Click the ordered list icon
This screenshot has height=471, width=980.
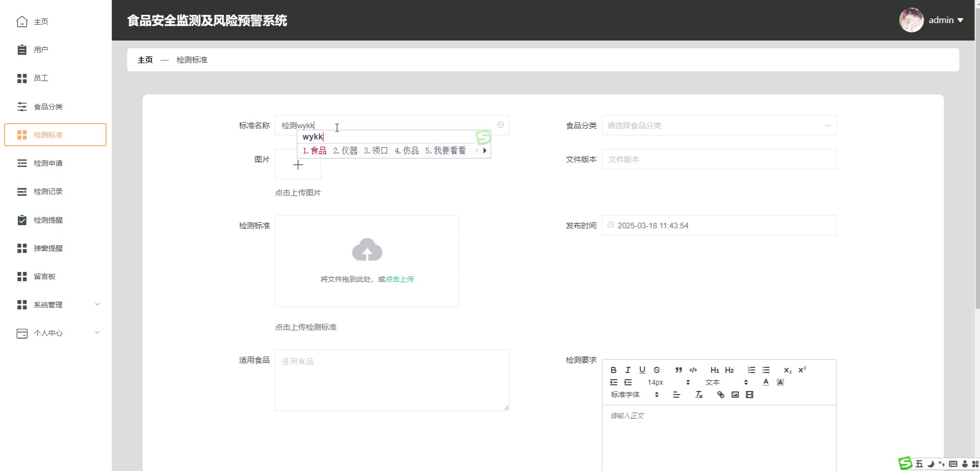tap(751, 370)
